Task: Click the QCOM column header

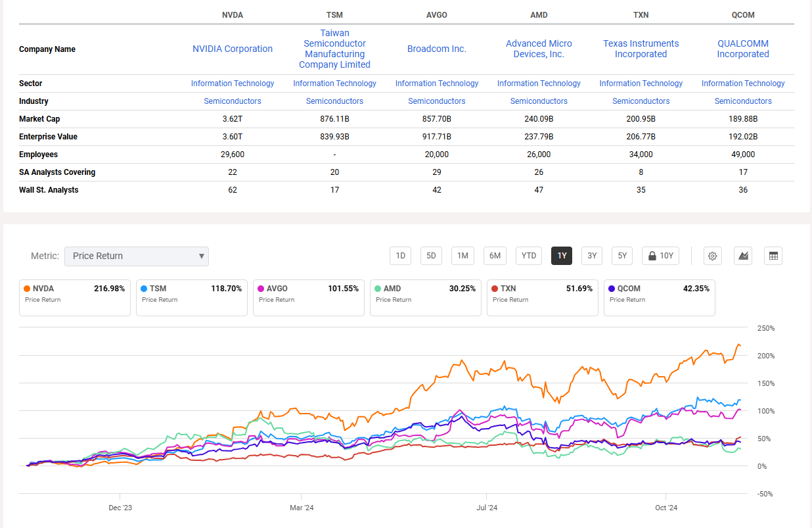Action: (743, 15)
